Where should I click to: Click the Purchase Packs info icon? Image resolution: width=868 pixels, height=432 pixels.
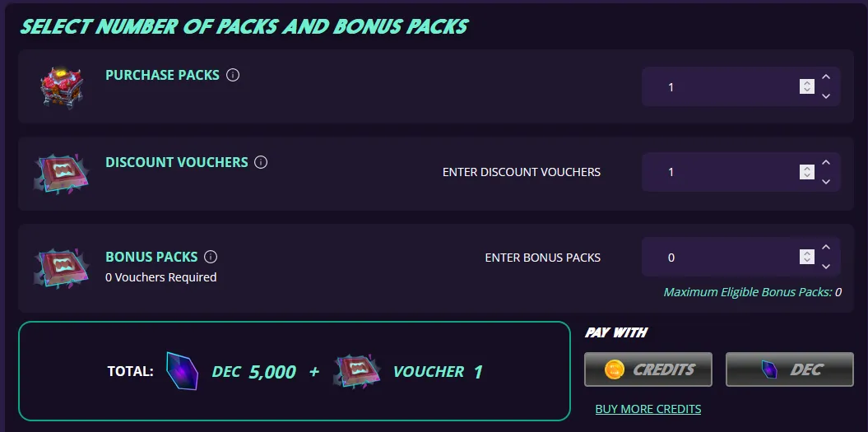pyautogui.click(x=233, y=76)
